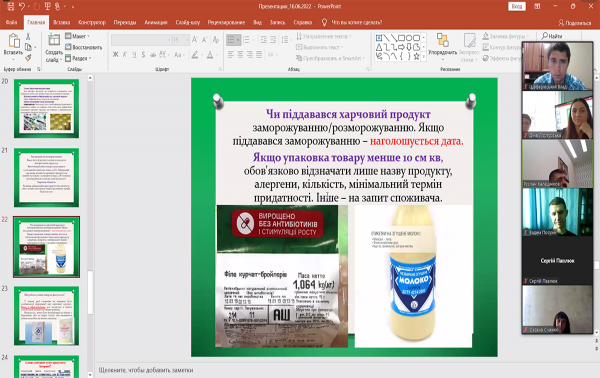The height and width of the screenshot is (378, 600).
Task: Toggle Bold text formatting
Action: [115, 55]
